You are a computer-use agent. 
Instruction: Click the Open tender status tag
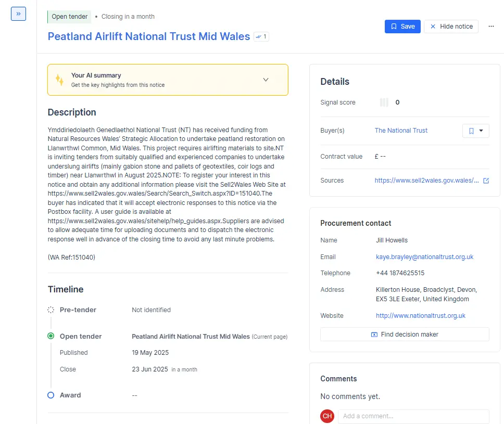[69, 17]
